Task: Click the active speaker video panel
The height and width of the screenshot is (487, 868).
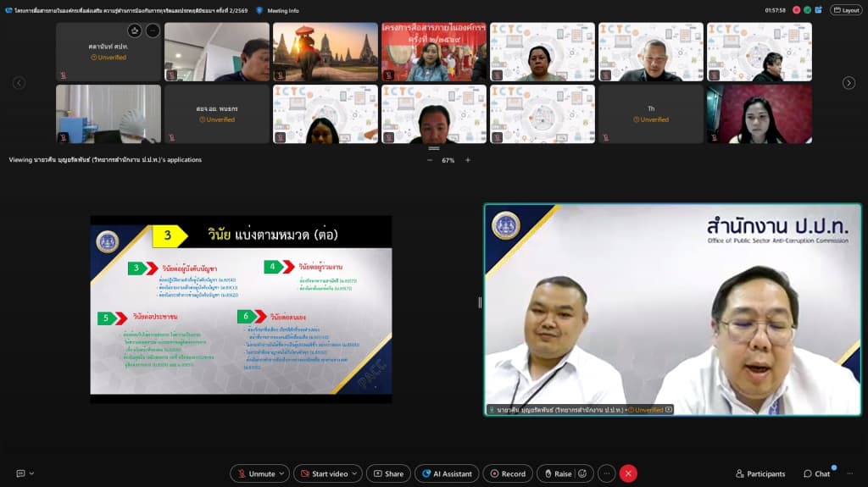Action: pos(672,309)
